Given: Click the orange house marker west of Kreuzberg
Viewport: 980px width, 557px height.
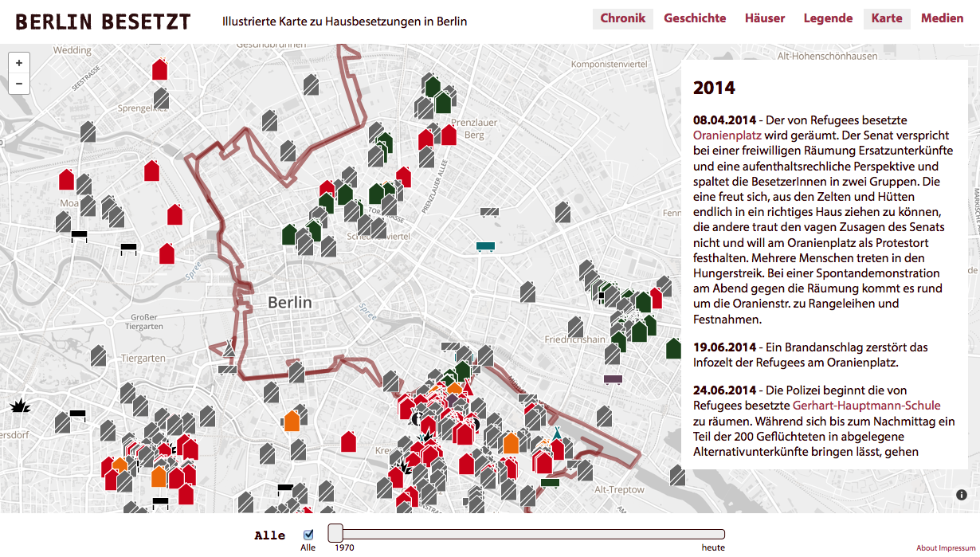Looking at the screenshot, I should (292, 421).
